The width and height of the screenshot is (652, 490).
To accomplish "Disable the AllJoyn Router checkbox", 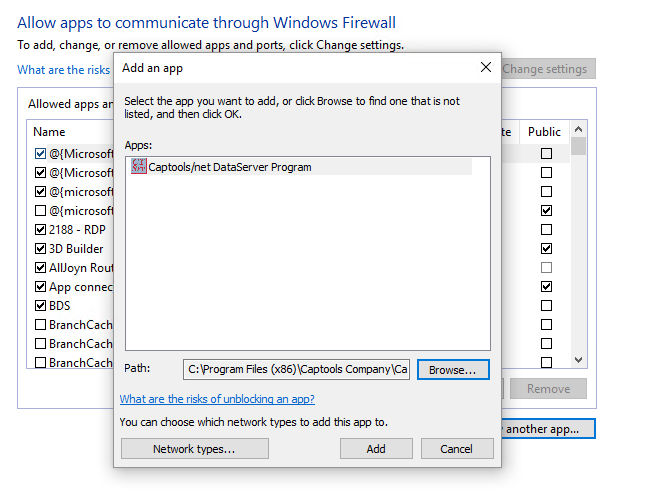I will [x=40, y=268].
